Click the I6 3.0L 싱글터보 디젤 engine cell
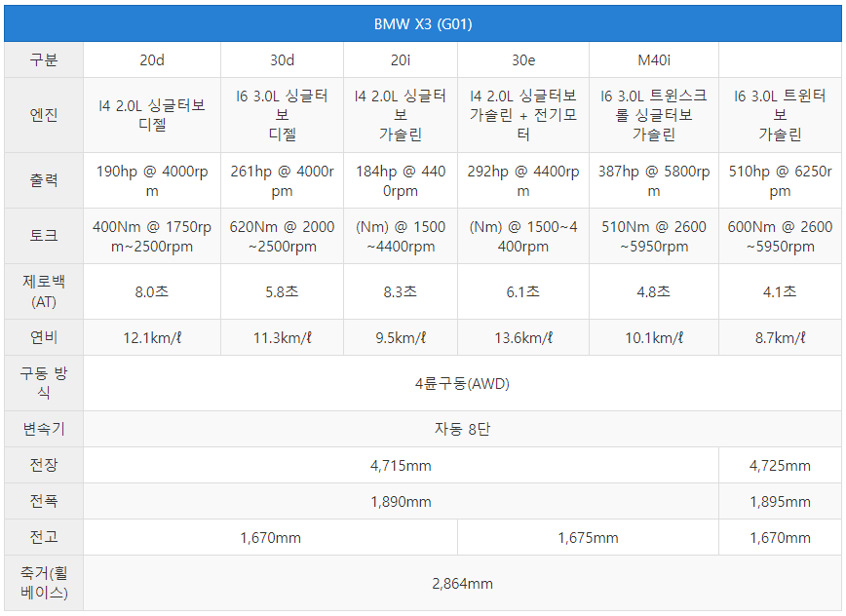Viewport: 846px width, 616px height. [282, 115]
